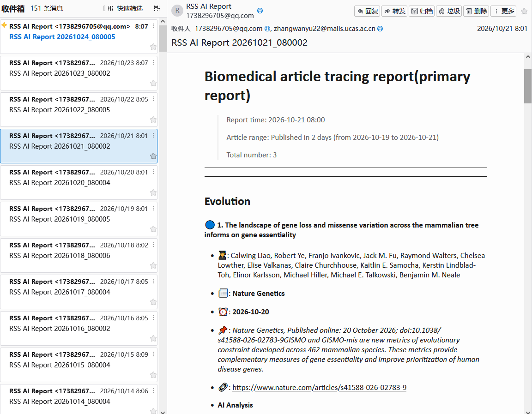Star the RSS AI Report 20261023_080002 message
This screenshot has height=414, width=532.
click(x=153, y=83)
